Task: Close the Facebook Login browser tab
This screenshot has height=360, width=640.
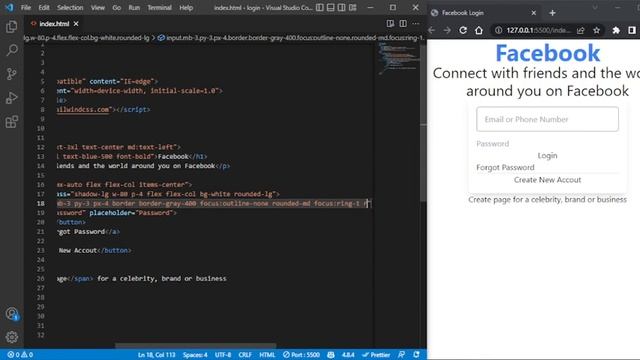Action: pos(533,13)
